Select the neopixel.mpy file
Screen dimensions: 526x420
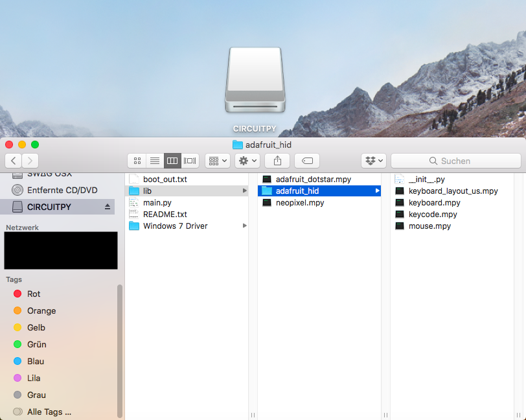tap(319, 203)
